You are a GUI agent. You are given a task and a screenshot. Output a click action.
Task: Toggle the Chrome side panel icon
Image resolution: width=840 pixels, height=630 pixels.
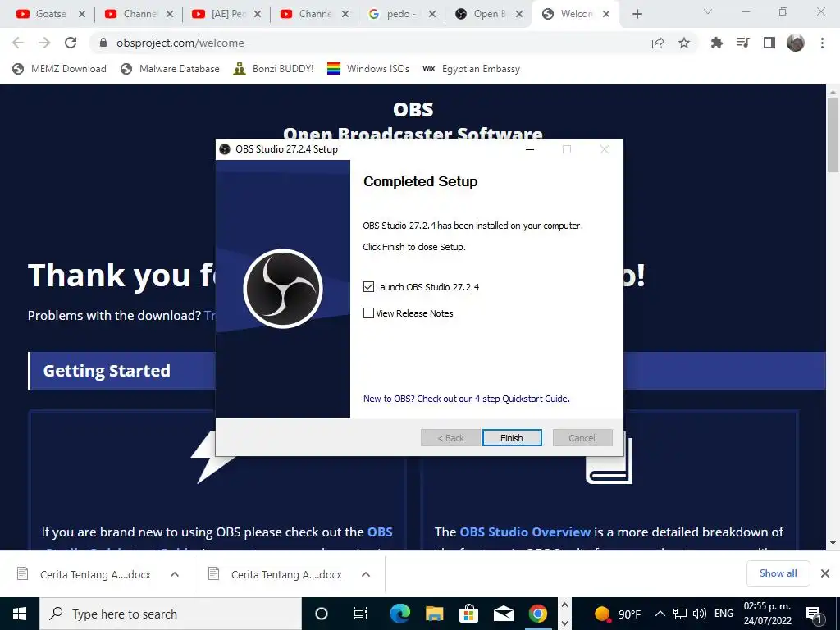(x=769, y=43)
